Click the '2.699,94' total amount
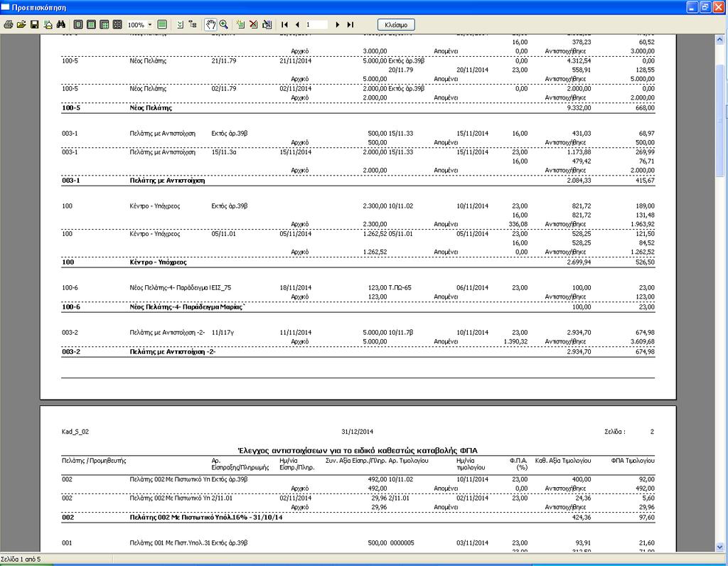728x566 pixels. (x=579, y=262)
